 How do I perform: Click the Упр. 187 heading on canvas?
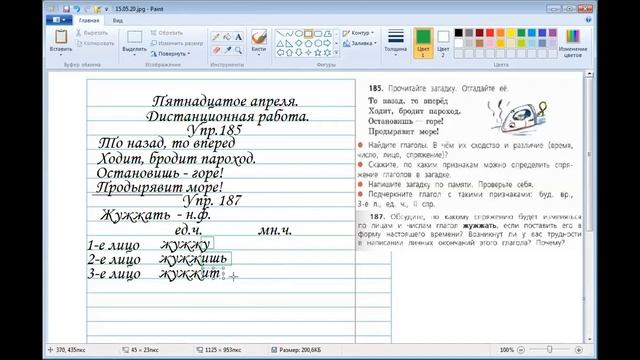click(211, 200)
